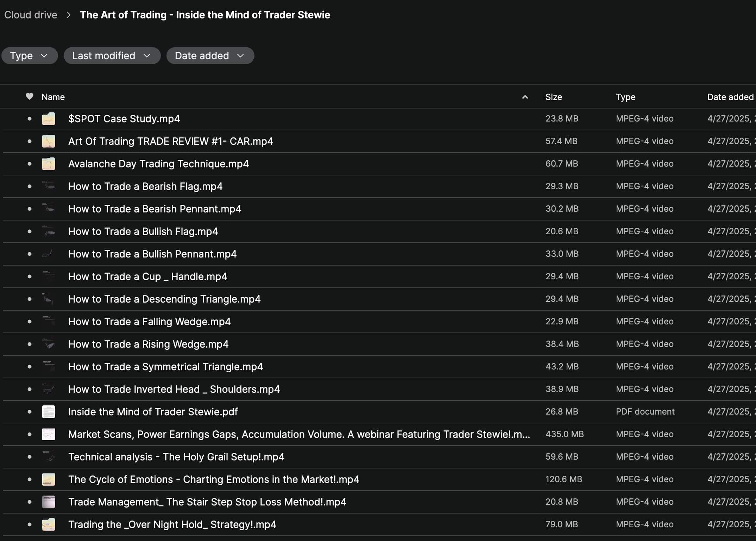
Task: Click the Art Of Trading TRADE REVIEW icon
Action: (x=49, y=141)
